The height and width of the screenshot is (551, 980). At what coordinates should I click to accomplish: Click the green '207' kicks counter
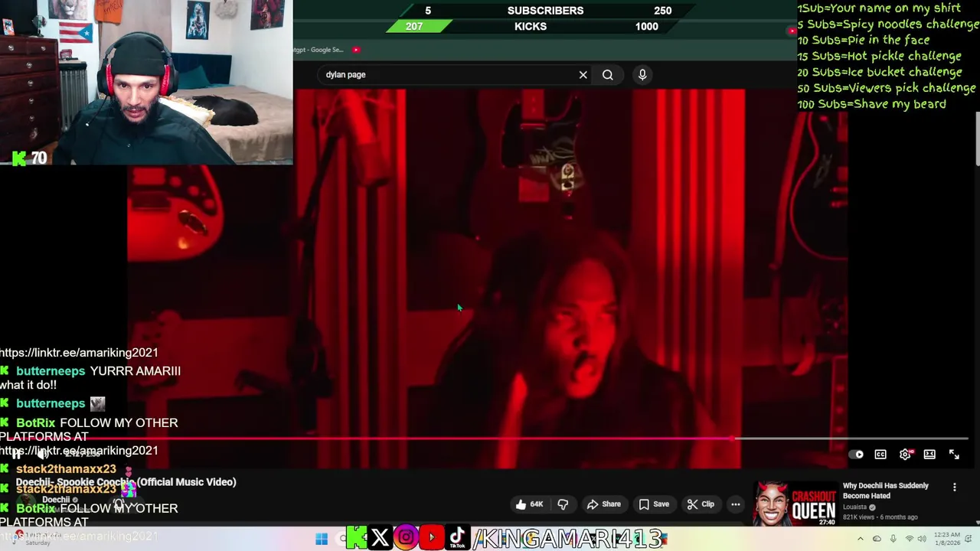[414, 26]
